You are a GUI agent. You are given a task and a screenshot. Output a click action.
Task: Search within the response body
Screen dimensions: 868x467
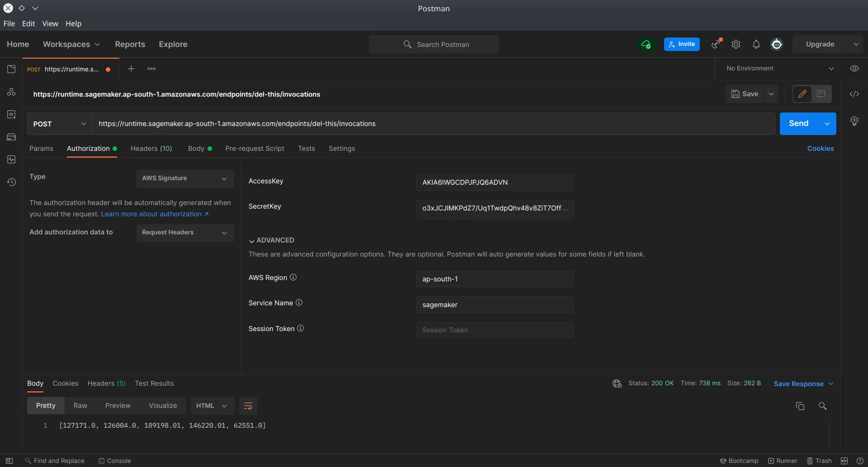click(823, 406)
